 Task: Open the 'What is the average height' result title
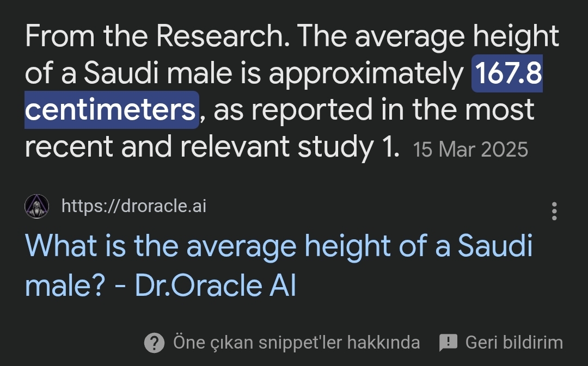pos(279,265)
